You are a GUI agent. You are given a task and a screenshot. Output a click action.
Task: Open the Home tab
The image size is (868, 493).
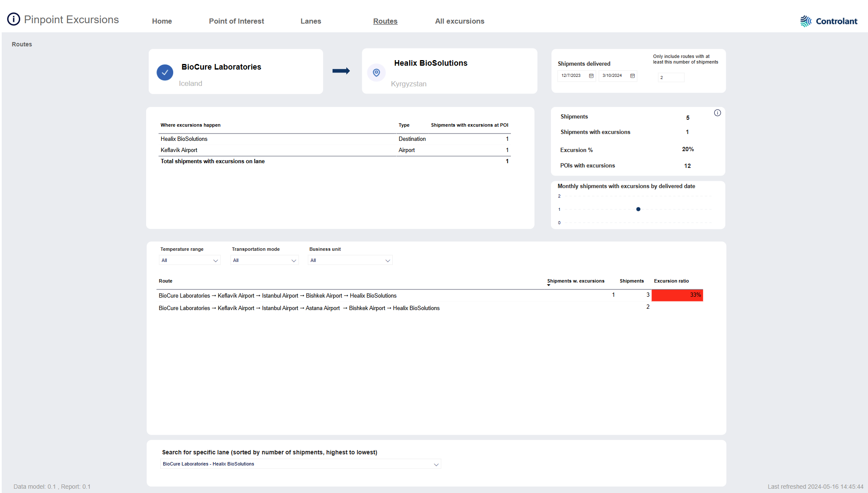pos(162,21)
